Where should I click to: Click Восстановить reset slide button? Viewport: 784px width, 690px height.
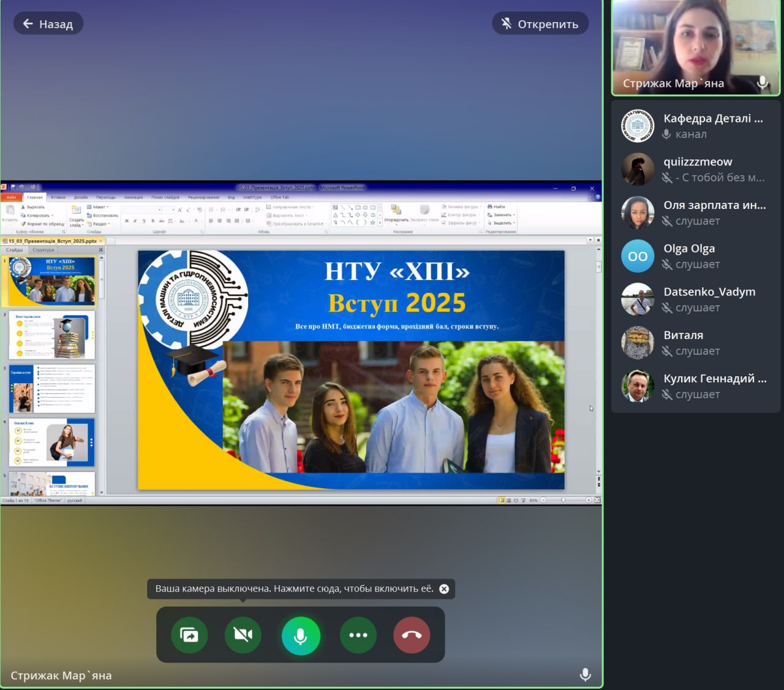click(x=103, y=216)
